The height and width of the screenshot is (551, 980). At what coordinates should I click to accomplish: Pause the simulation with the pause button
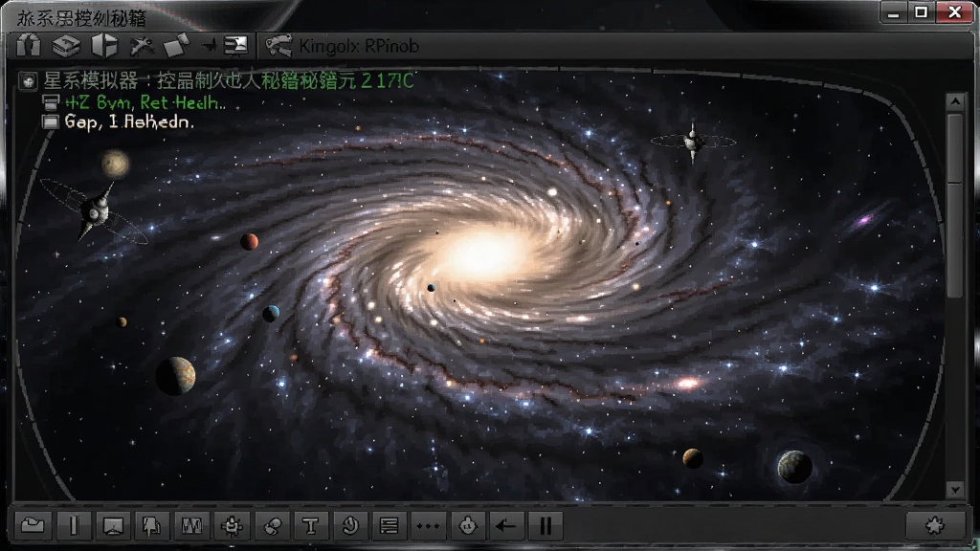click(545, 525)
